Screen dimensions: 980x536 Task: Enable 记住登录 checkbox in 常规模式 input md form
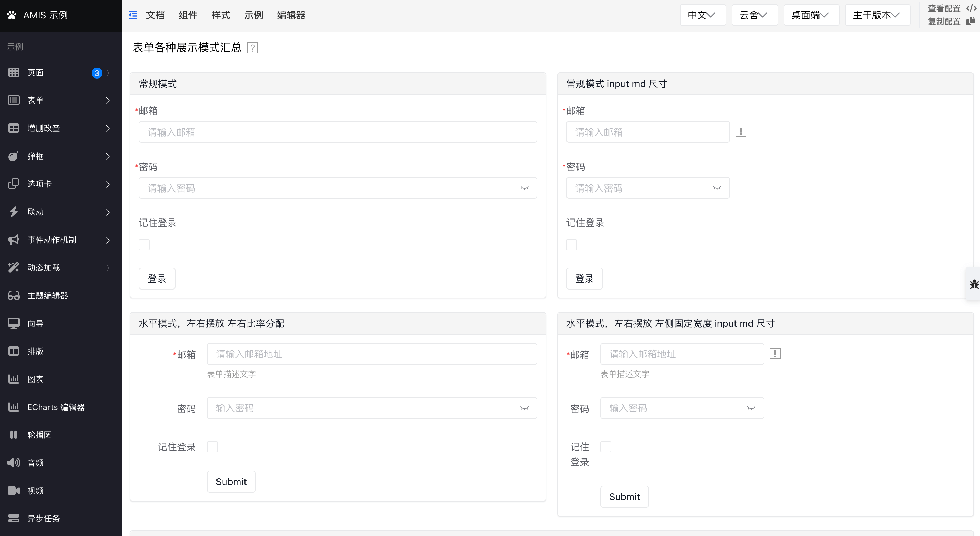tap(571, 244)
